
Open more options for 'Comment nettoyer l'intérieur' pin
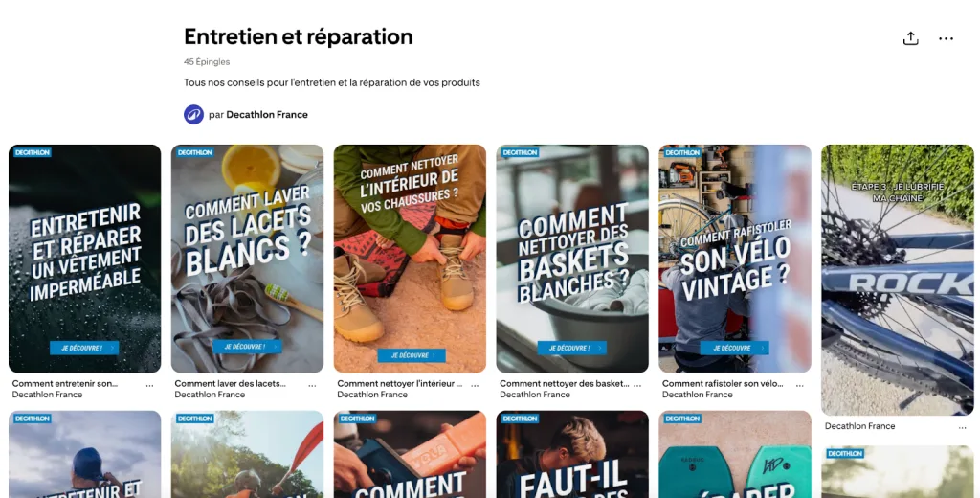tap(475, 386)
